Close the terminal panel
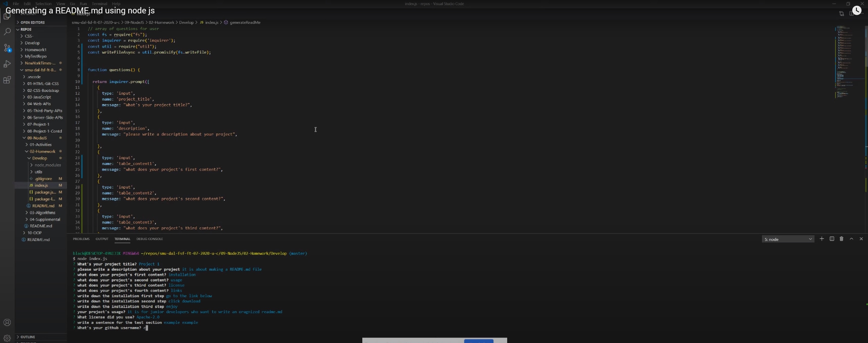Image resolution: width=868 pixels, height=343 pixels. (x=861, y=239)
